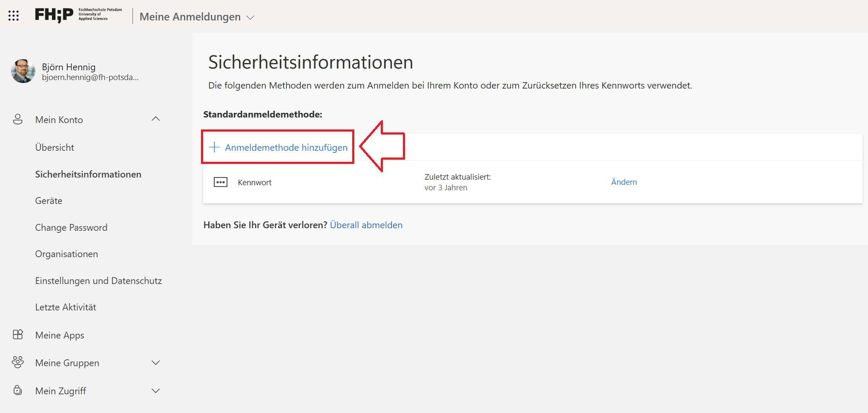
Task: Expand the Meine Gruppen section
Action: [156, 363]
